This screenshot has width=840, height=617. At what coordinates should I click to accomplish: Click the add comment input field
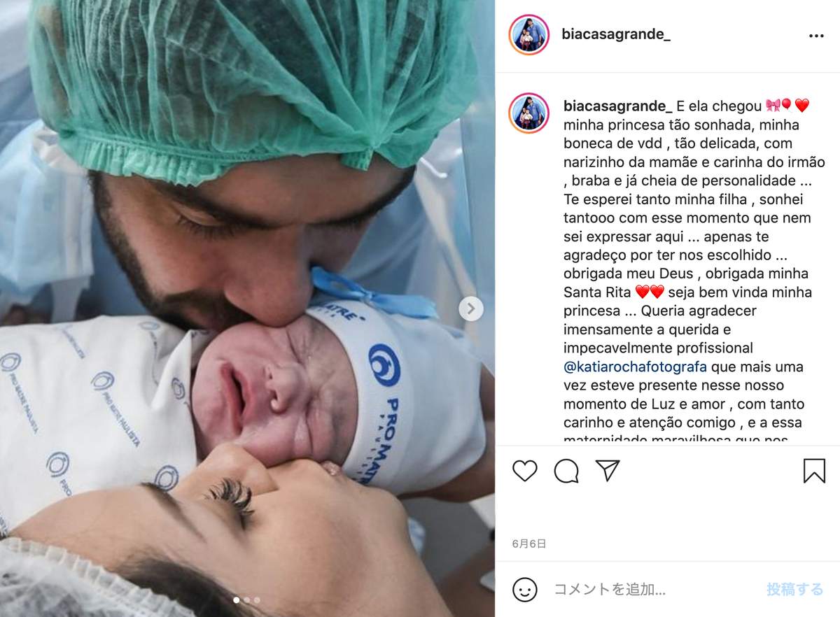point(651,589)
